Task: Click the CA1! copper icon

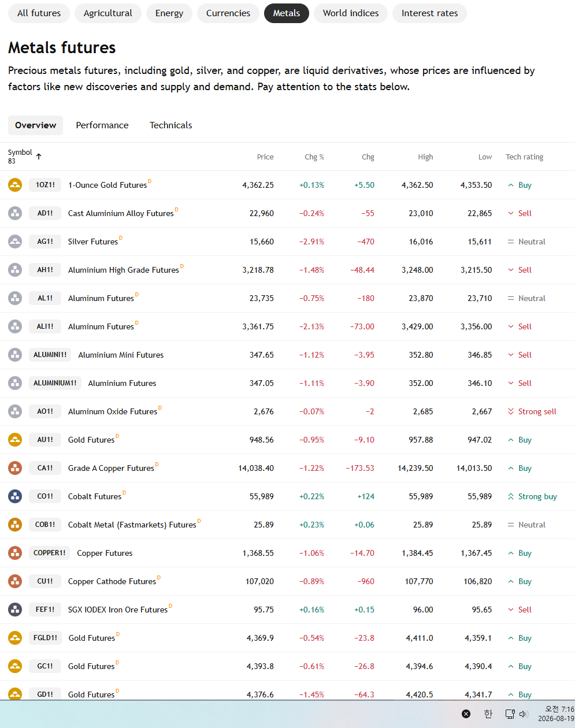Action: [x=15, y=468]
